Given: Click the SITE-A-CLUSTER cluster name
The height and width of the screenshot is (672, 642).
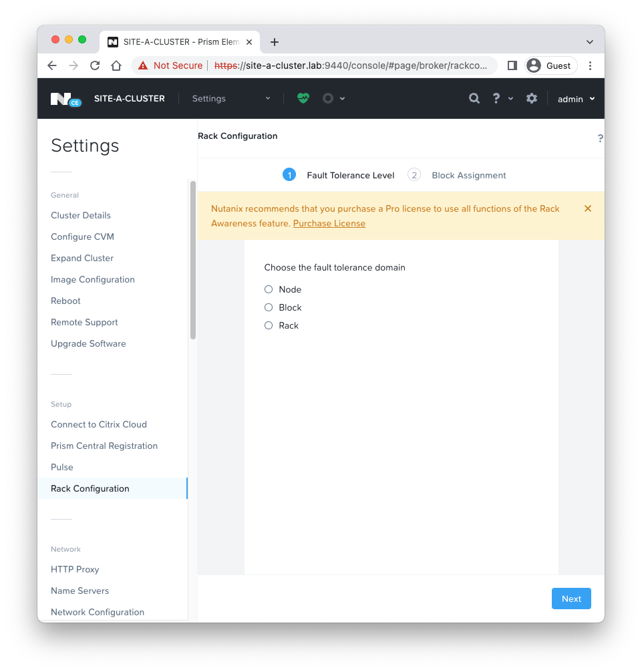Looking at the screenshot, I should click(130, 99).
